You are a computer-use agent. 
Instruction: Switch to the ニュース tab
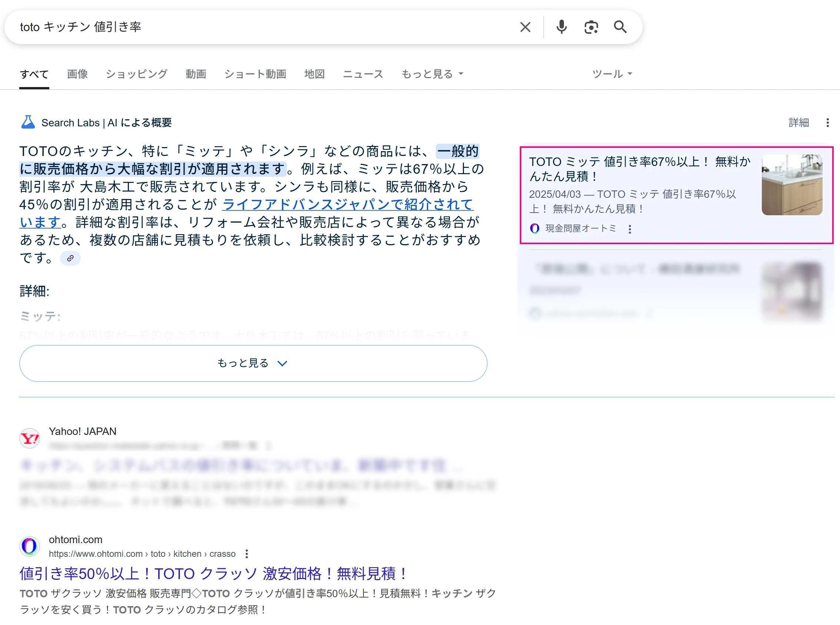tap(363, 74)
